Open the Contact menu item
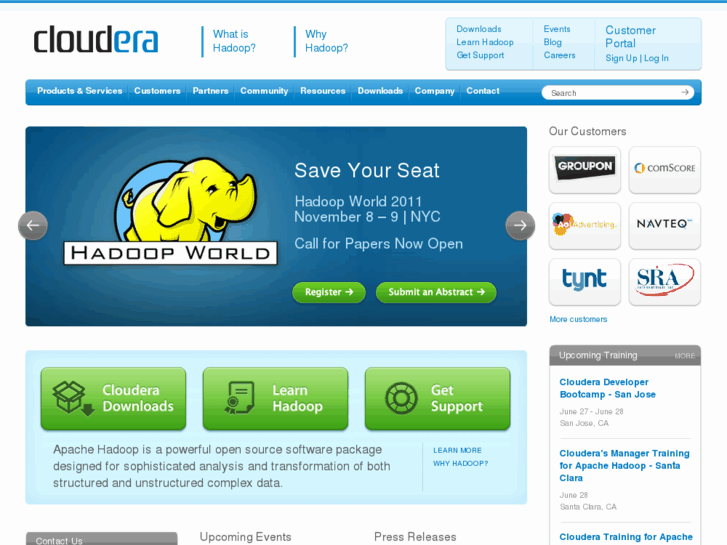Viewport: 727px width, 545px height. [x=483, y=91]
